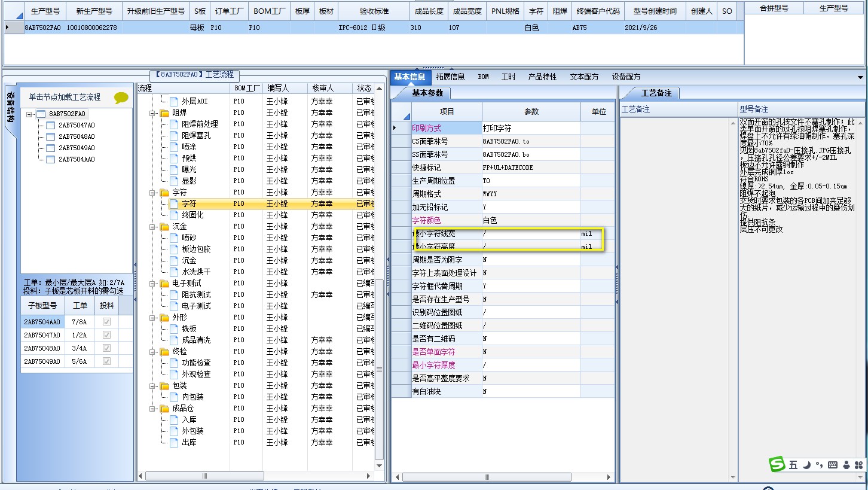The height and width of the screenshot is (490, 868).
Task: Click the parameters grid horizontal scrollbar
Action: point(503,477)
